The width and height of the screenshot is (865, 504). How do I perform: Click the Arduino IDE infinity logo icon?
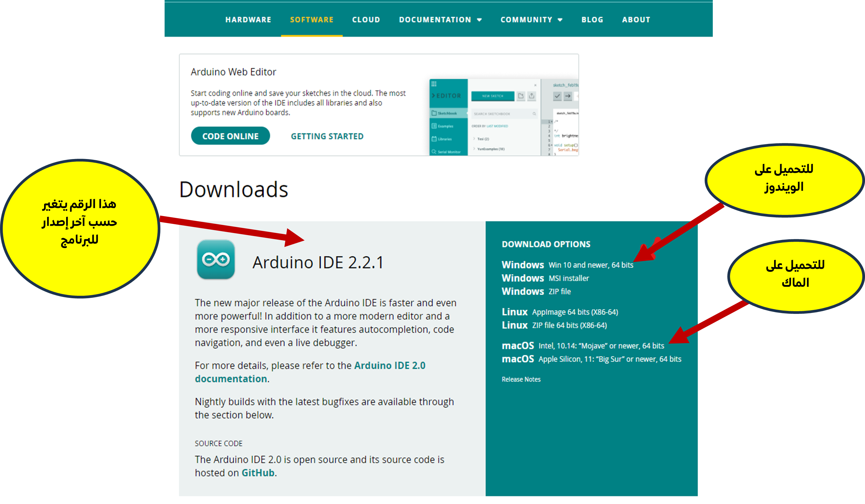216,259
